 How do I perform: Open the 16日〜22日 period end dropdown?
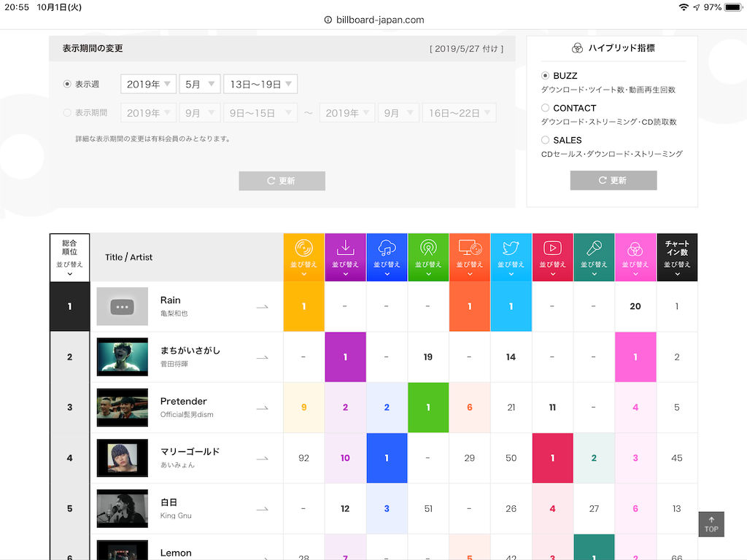point(460,113)
